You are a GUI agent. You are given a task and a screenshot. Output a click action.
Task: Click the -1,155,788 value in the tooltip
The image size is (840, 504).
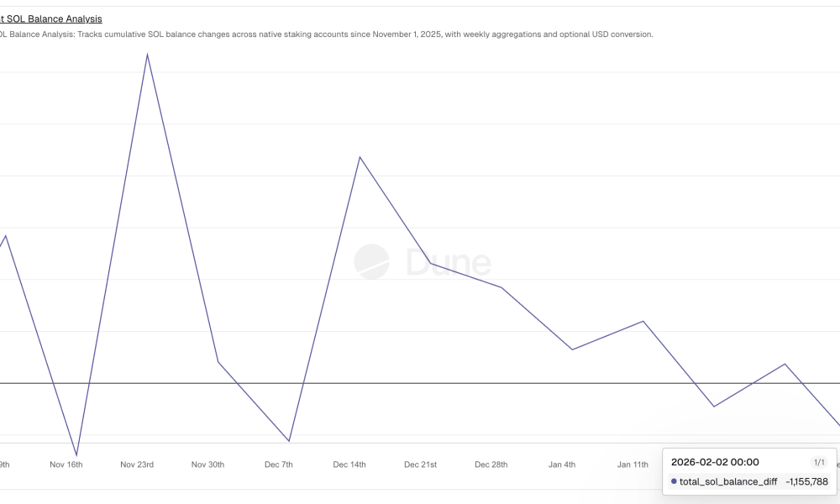806,481
